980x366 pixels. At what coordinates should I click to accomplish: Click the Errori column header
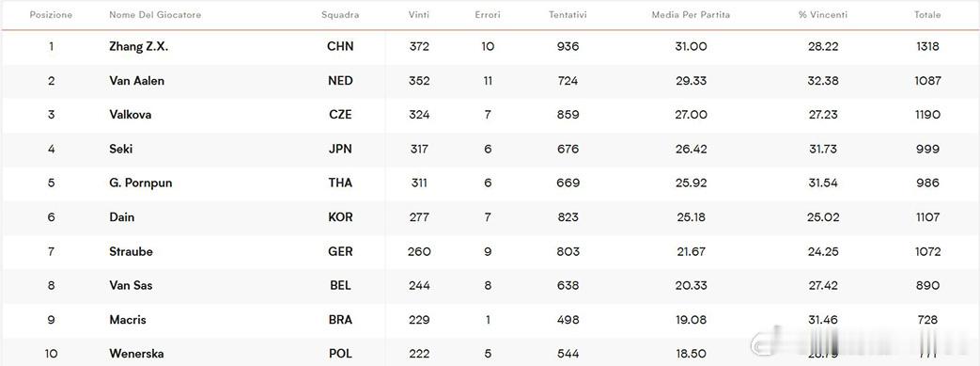click(x=488, y=15)
